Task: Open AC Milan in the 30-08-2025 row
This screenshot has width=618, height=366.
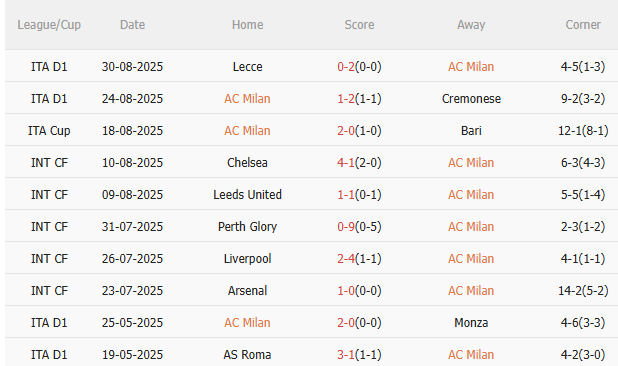Action: [471, 67]
